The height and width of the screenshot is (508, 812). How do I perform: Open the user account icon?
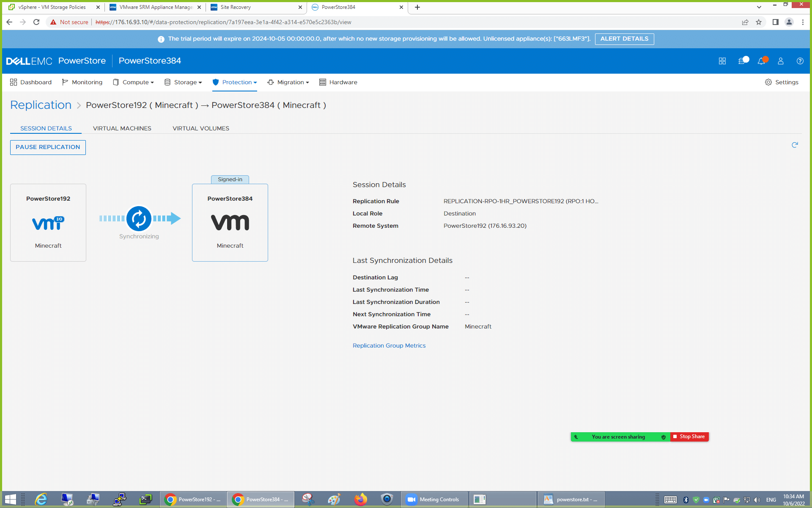781,61
